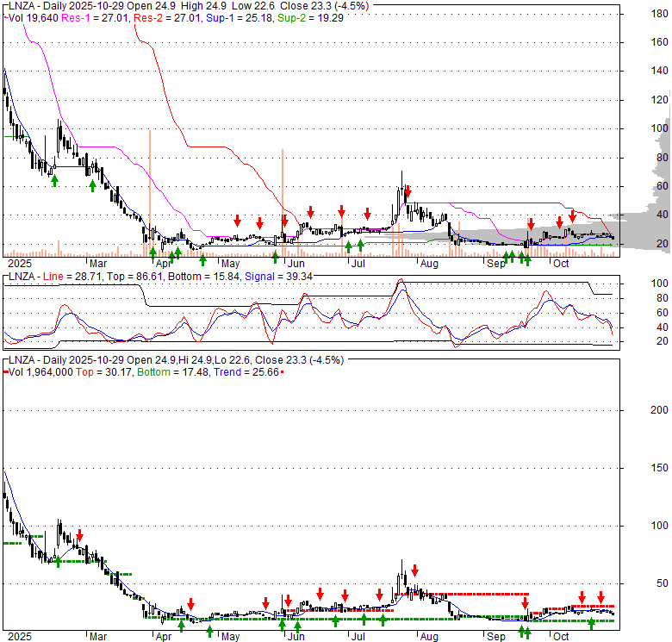This screenshot has width=672, height=642.
Task: Click the green buy arrow under February low, top chart
Action: [54, 181]
